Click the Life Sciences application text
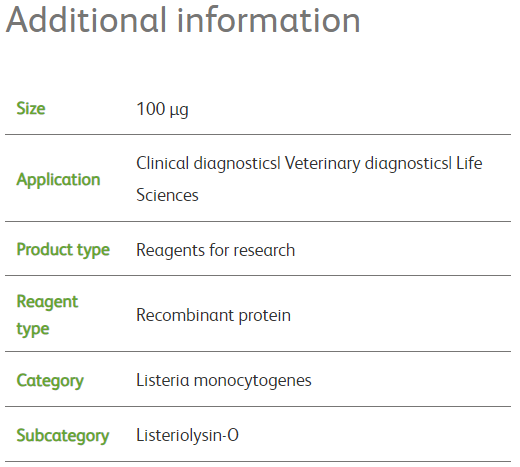This screenshot has height=467, width=520. [309, 179]
